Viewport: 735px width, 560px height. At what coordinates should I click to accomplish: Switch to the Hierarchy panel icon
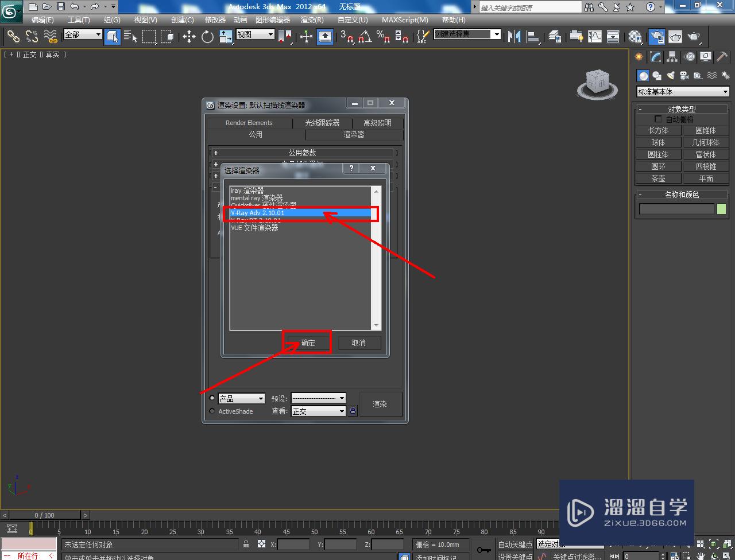672,57
